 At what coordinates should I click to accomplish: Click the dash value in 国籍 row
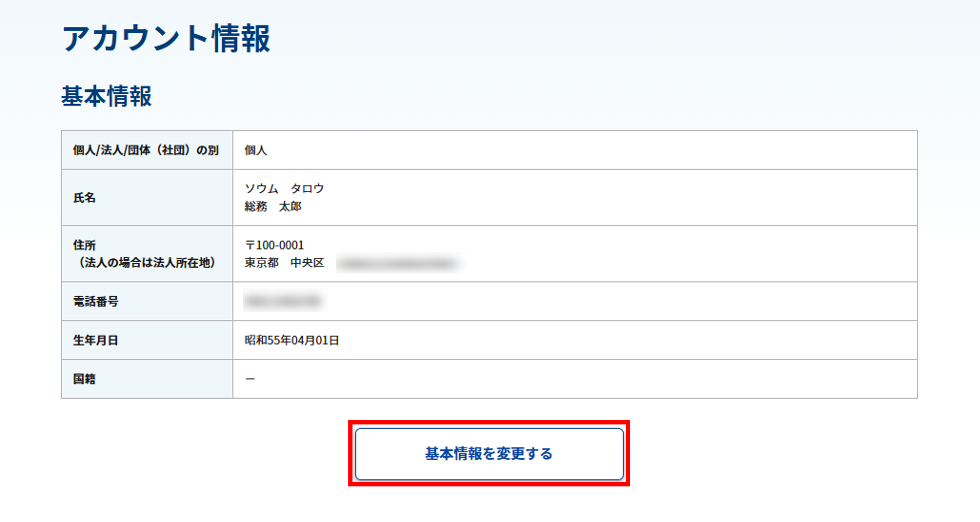click(250, 379)
